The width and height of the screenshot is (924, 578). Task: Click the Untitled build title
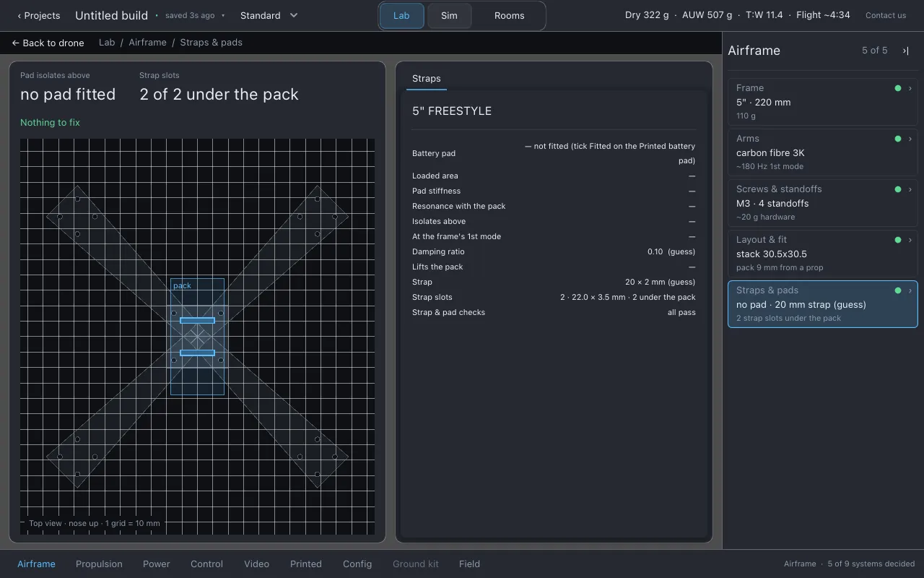coord(111,15)
